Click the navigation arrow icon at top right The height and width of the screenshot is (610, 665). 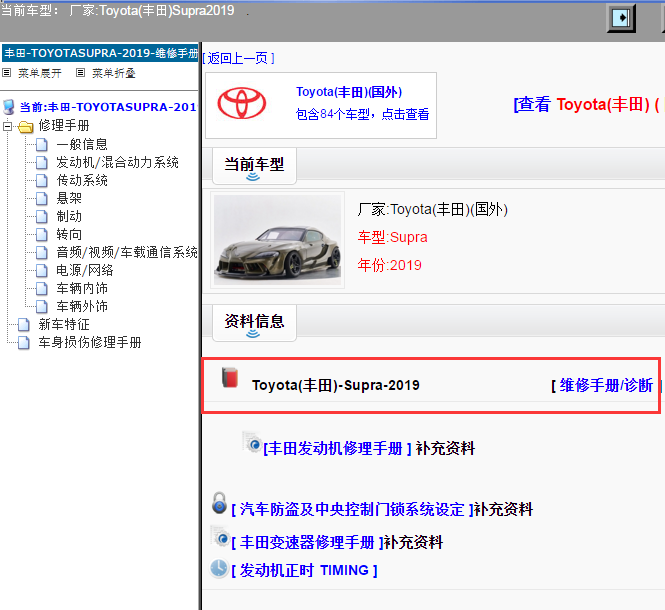point(621,18)
